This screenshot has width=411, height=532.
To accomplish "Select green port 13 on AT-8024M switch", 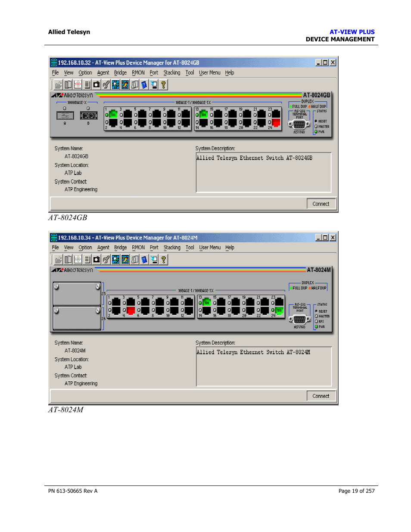I will pos(207,302).
